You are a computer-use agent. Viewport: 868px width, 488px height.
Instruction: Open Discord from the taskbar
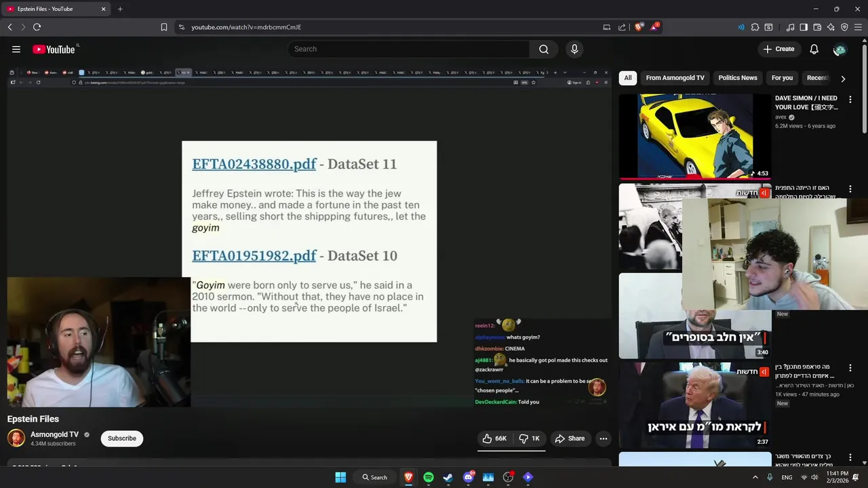pyautogui.click(x=468, y=477)
